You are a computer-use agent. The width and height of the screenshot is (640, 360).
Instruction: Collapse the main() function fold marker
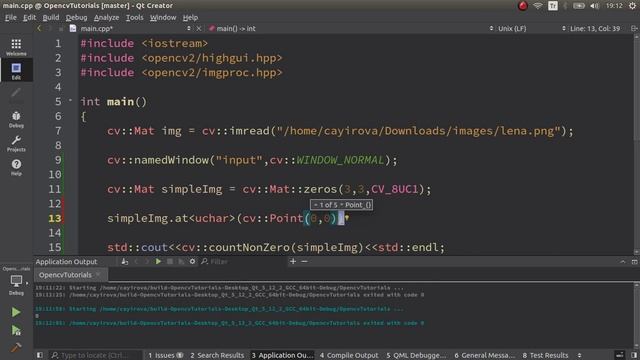coord(70,100)
